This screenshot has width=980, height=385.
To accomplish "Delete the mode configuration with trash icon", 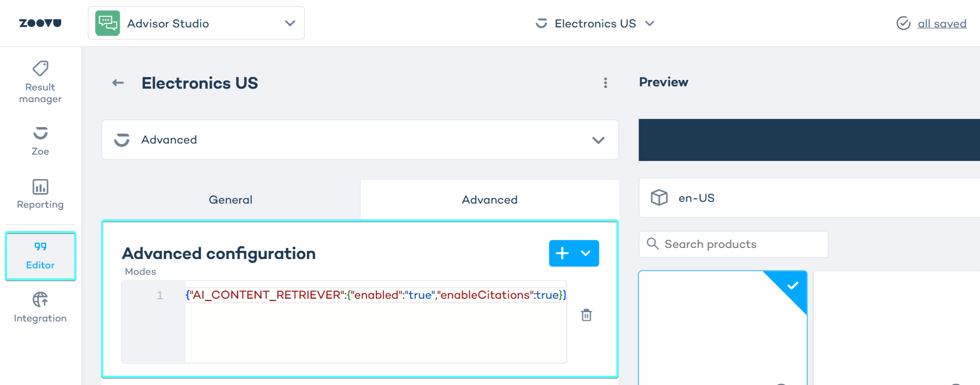I will click(587, 315).
